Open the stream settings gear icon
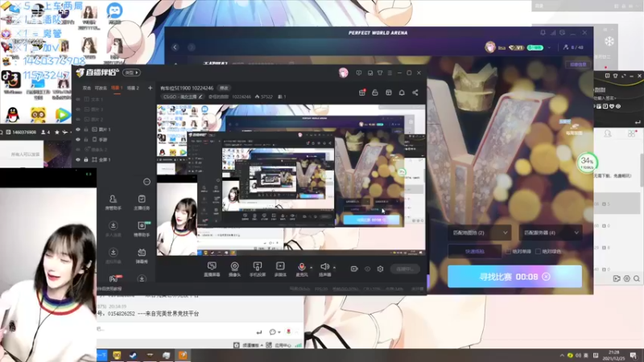Screen dimensions: 644x362 click(380, 269)
